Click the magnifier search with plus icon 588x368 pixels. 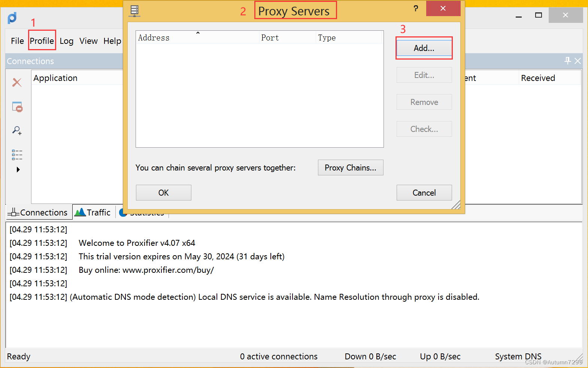17,130
